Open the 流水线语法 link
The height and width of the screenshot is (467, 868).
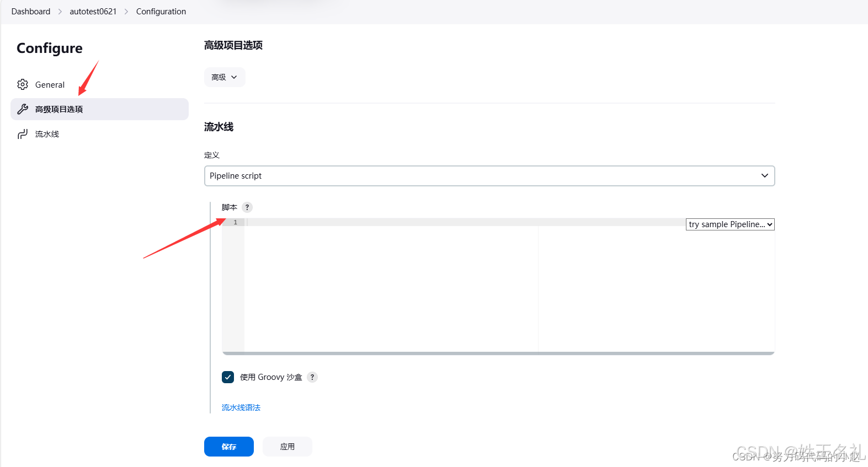click(241, 407)
